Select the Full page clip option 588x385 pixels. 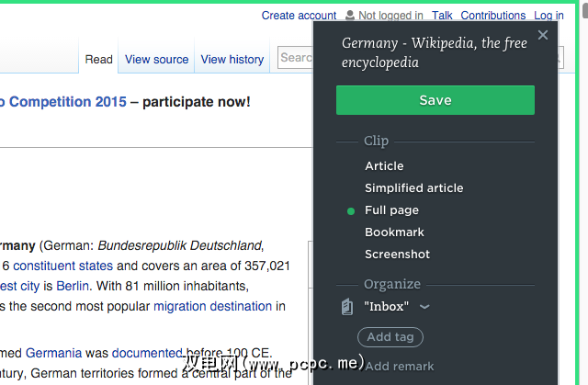pos(391,210)
